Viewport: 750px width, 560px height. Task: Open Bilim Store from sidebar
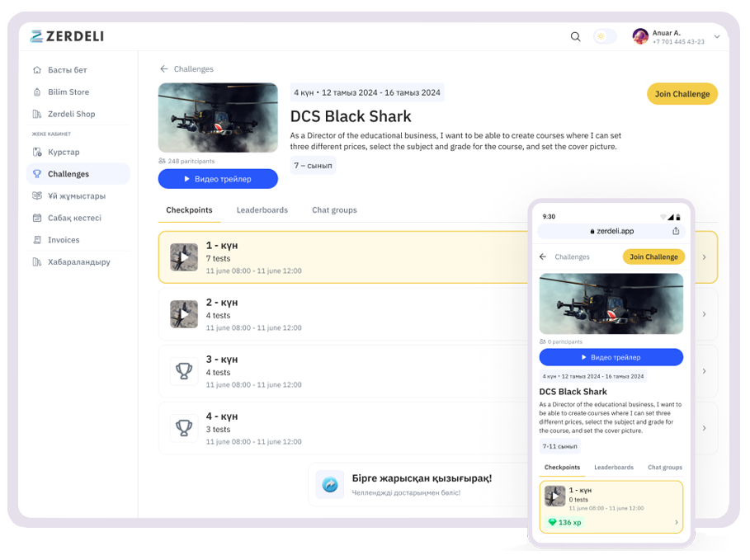pos(68,92)
